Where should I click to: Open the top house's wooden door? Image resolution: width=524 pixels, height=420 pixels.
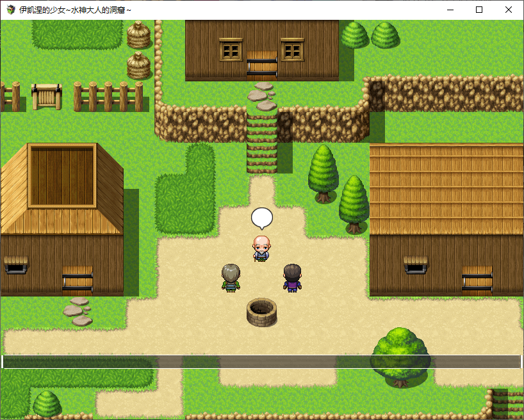[261, 65]
